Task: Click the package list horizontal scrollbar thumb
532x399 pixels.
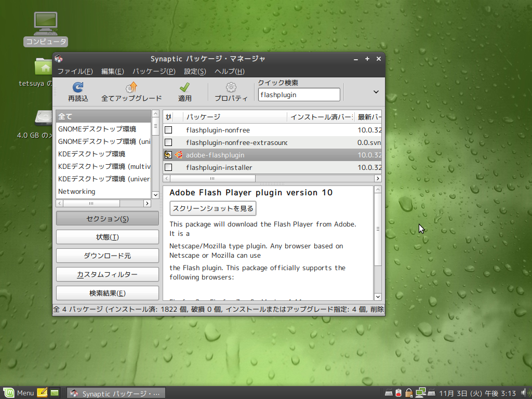Action: click(212, 179)
